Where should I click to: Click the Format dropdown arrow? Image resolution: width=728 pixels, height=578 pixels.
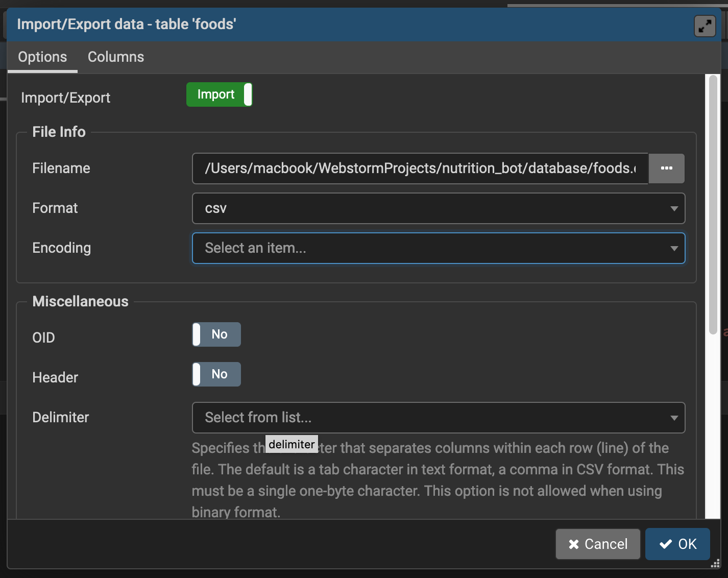[x=674, y=208]
